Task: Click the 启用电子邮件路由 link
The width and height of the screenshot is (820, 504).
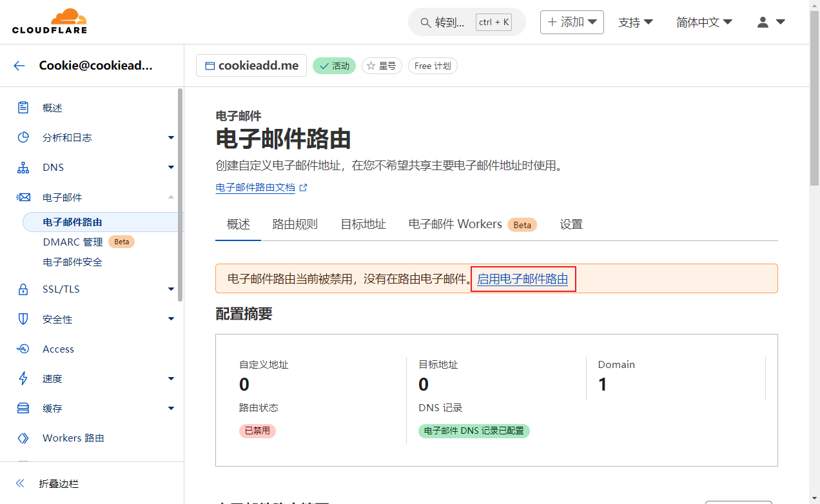Action: pos(522,279)
